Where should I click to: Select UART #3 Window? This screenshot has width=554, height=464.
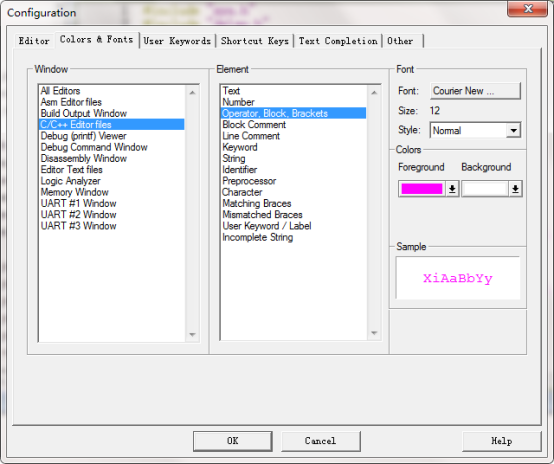[x=111, y=226]
